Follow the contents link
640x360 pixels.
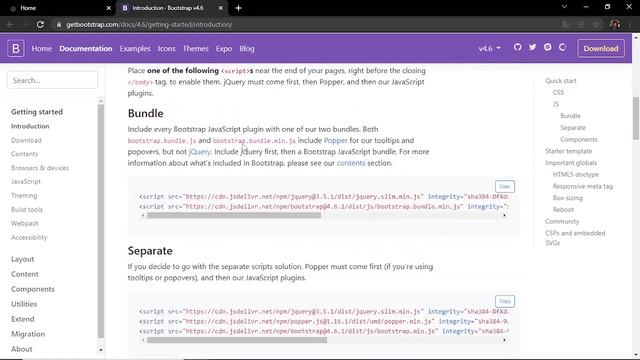(351, 163)
